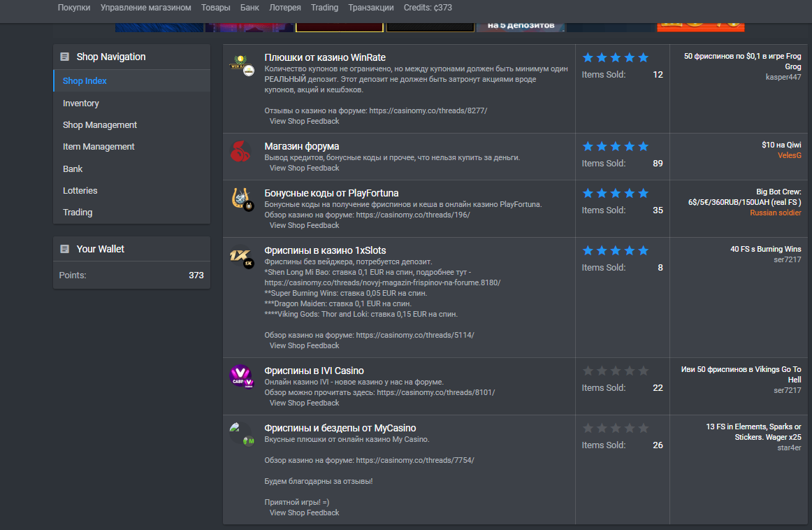Open the Транзакции menu item
The width and height of the screenshot is (812, 530).
(x=371, y=8)
